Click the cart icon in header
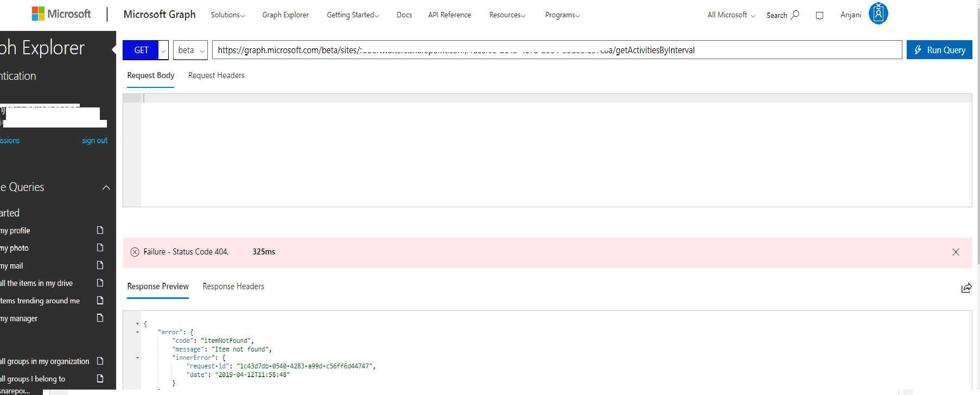 point(819,16)
